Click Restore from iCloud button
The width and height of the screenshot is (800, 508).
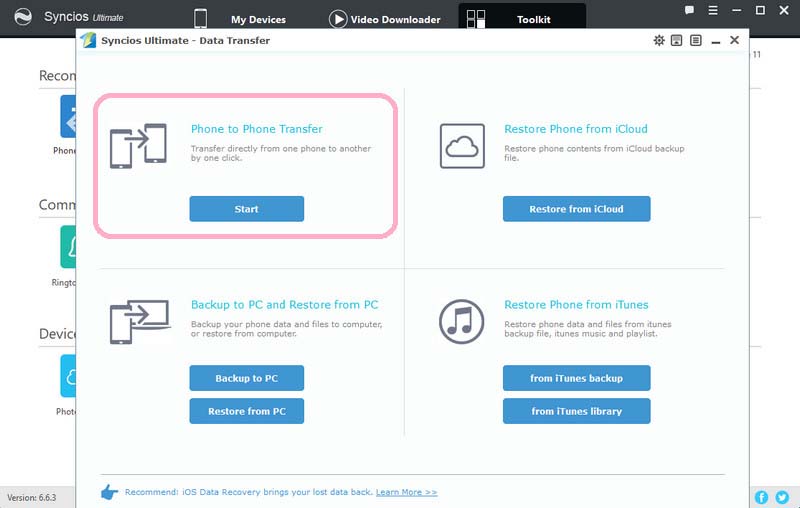click(577, 209)
